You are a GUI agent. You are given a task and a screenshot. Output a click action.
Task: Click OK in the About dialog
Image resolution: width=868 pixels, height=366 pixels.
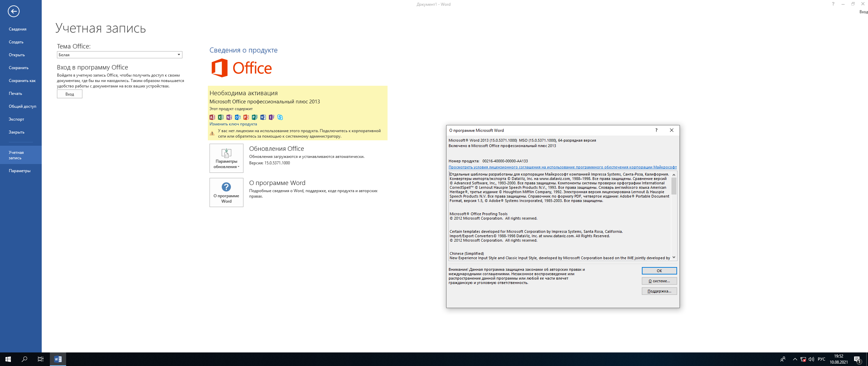coord(659,271)
